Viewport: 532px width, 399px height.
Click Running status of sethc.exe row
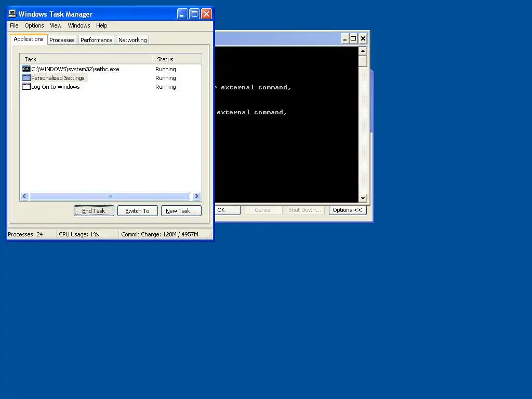166,69
